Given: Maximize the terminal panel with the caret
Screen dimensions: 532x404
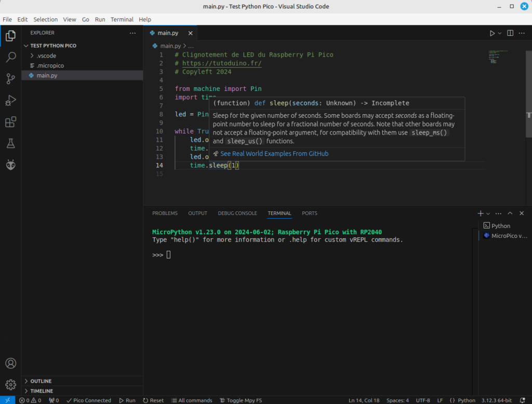Looking at the screenshot, I should [510, 213].
